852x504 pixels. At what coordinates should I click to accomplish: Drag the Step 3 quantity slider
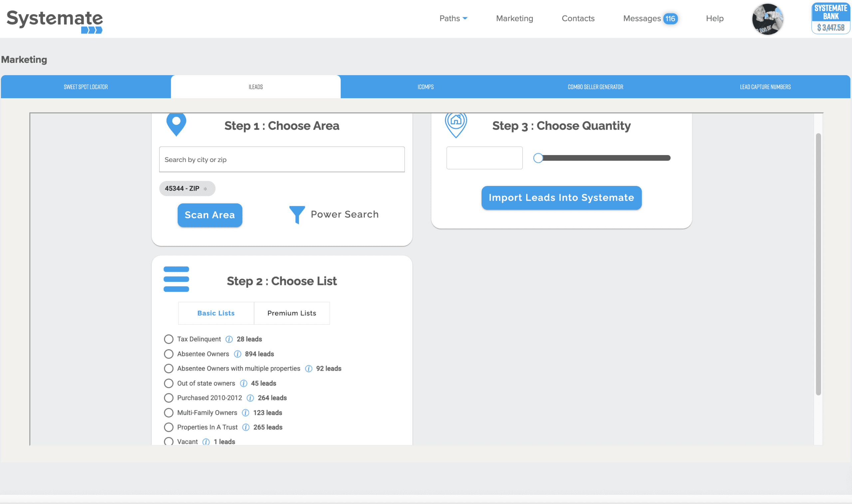(539, 158)
